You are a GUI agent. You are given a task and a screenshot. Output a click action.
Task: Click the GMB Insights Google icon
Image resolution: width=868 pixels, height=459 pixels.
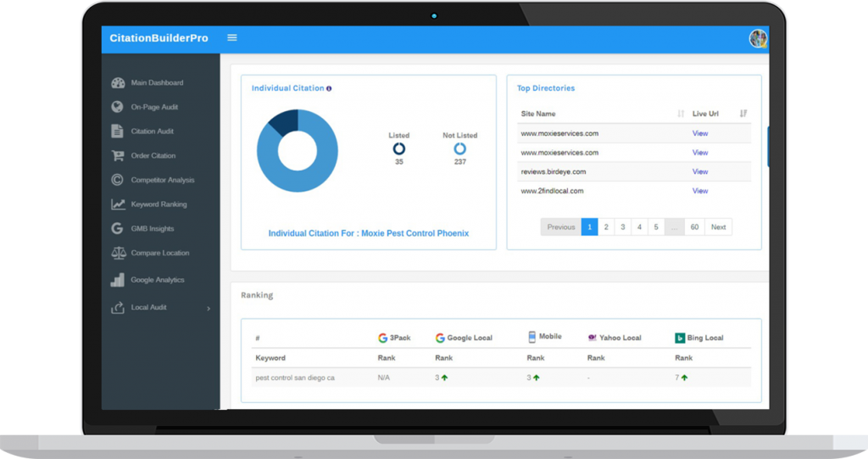point(117,228)
